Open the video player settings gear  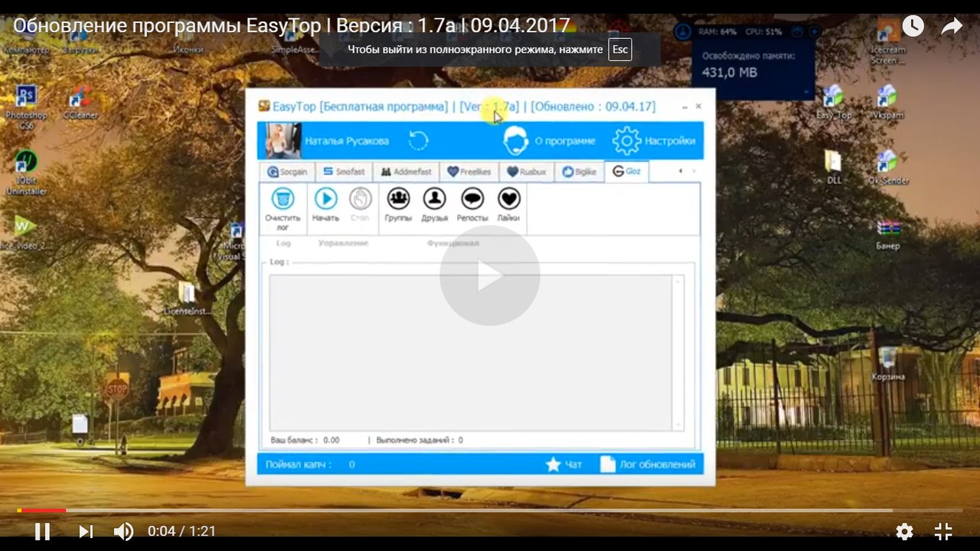[904, 531]
